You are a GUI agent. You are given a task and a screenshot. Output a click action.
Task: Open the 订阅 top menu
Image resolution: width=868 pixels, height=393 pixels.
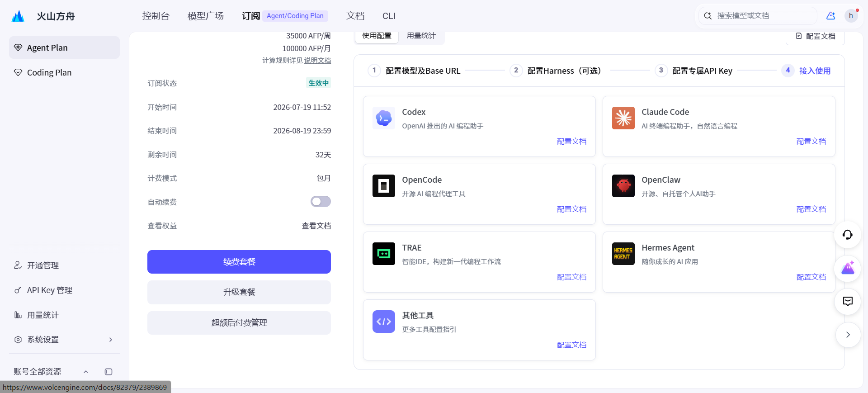pyautogui.click(x=251, y=16)
